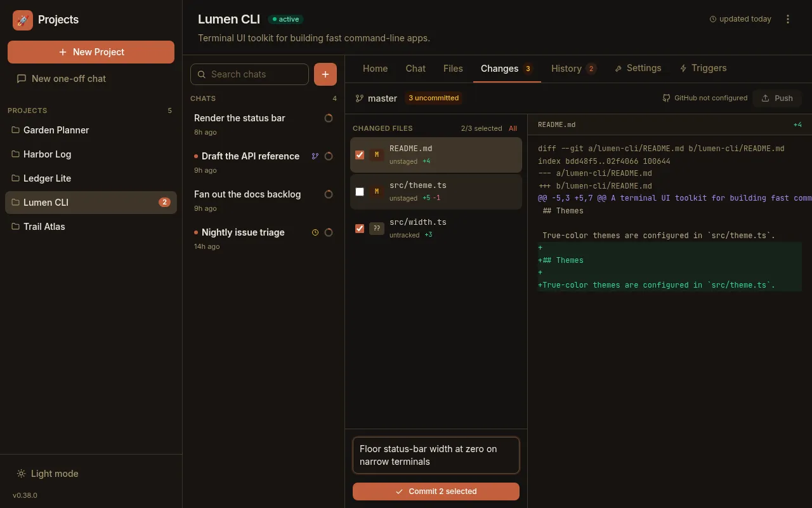Switch to the Home tab
This screenshot has height=508, width=812.
(375, 69)
